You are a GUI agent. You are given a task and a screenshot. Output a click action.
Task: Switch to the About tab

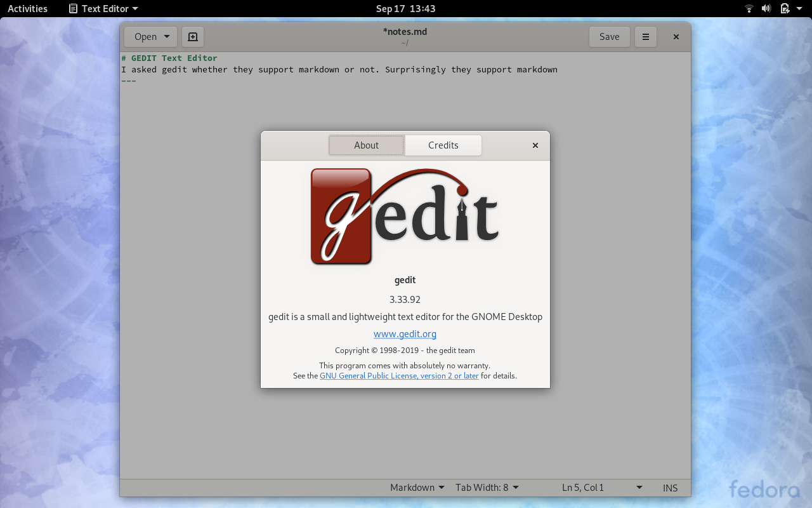[366, 145]
